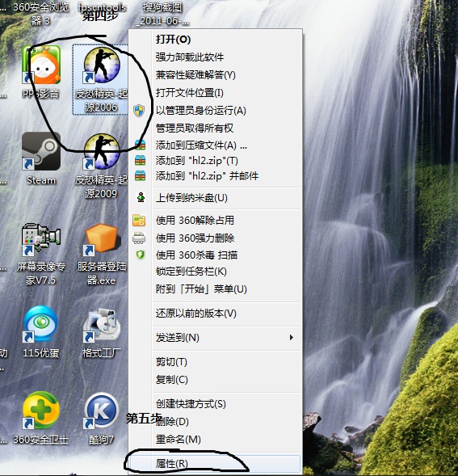
Task: Select the 360安全卫士 desktop icon
Action: click(x=41, y=411)
